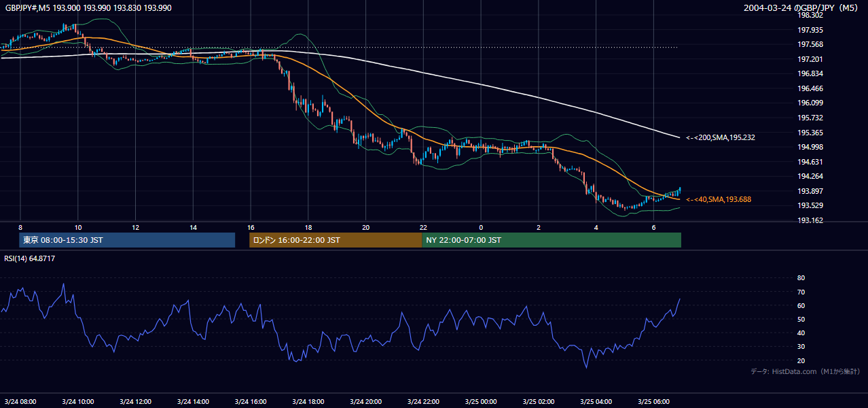Viewport: 868px width, 408px height.
Task: Click the RSI 80 level label
Action: pos(801,278)
